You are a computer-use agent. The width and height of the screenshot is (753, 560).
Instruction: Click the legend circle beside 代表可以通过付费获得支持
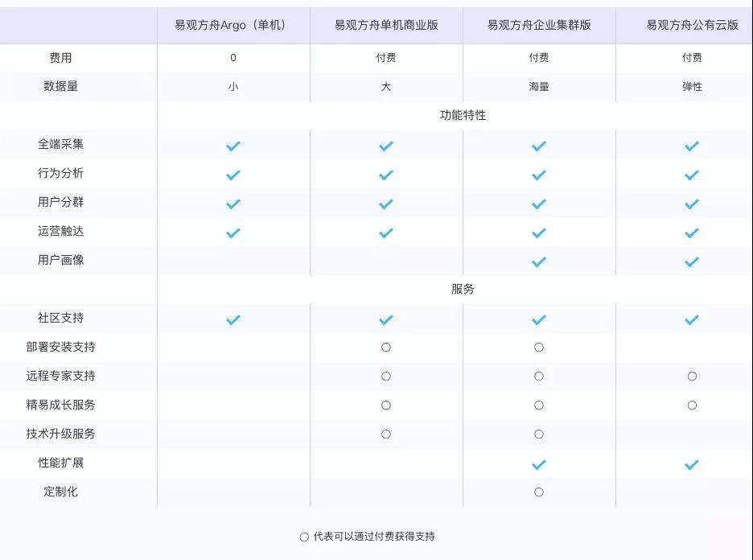[x=304, y=537]
